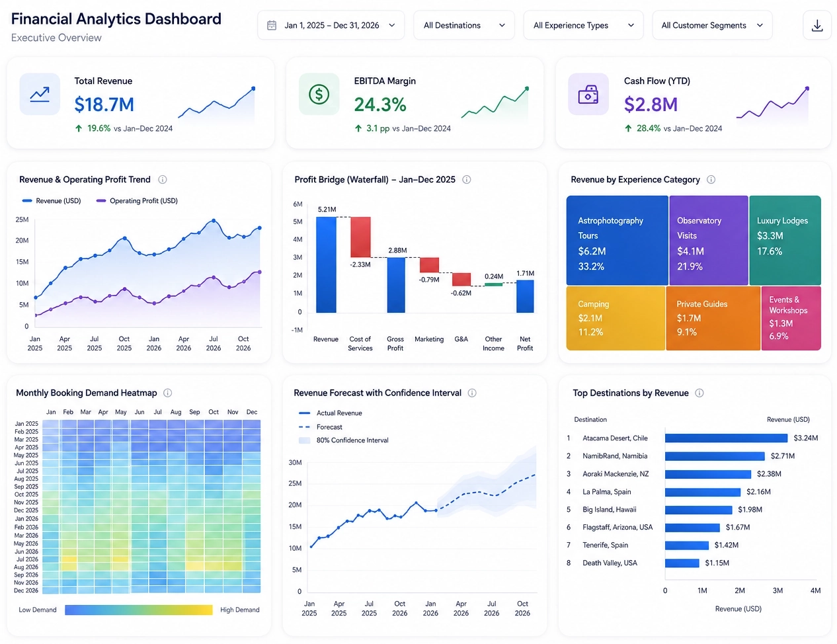Click the Cash Flow wallet icon

point(588,95)
